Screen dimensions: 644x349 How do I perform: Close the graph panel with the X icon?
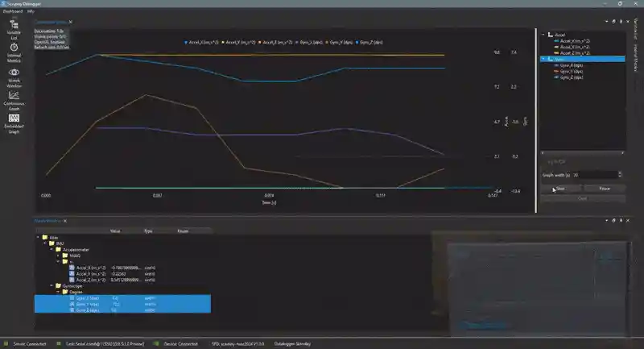coord(628,22)
